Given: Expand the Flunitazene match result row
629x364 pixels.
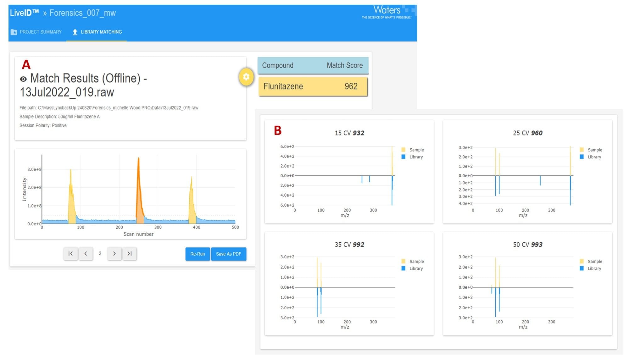Looking at the screenshot, I should pos(313,86).
